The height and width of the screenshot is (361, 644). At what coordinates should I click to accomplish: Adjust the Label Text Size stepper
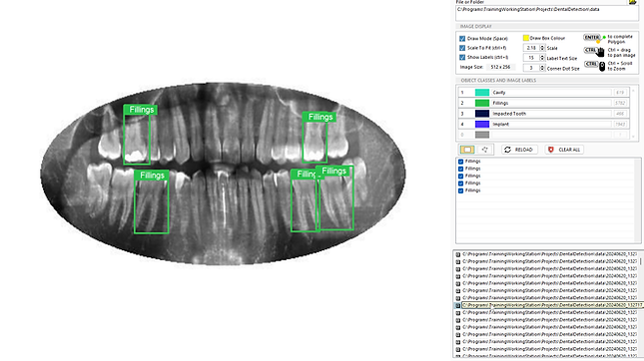pyautogui.click(x=542, y=58)
